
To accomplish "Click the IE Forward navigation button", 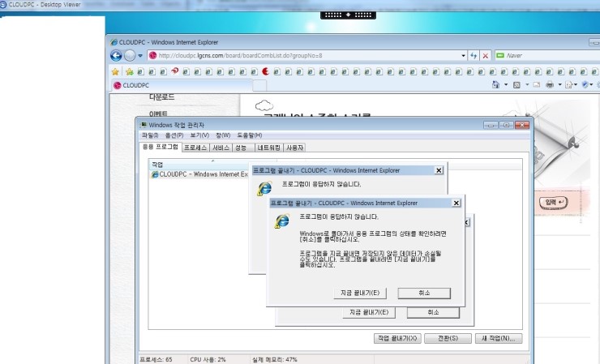I will point(130,55).
